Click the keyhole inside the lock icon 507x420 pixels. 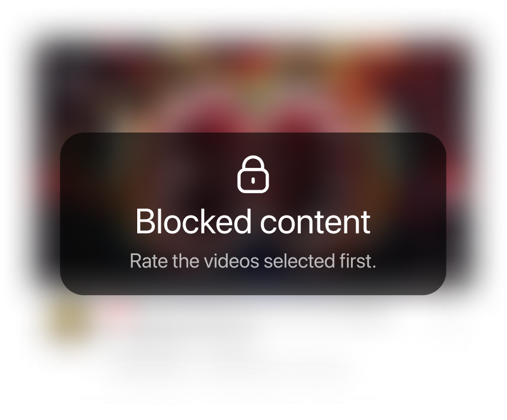253,181
